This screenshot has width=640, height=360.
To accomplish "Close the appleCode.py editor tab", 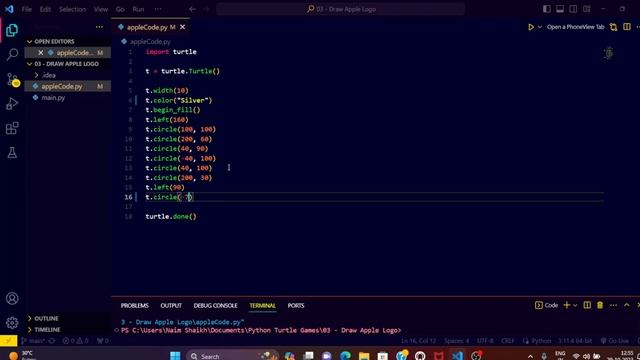I will 182,27.
